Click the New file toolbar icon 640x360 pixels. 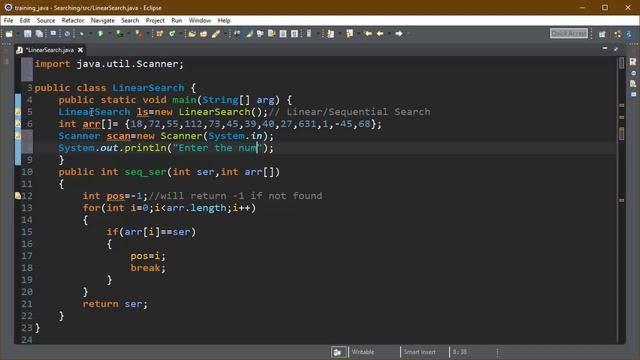[9, 33]
